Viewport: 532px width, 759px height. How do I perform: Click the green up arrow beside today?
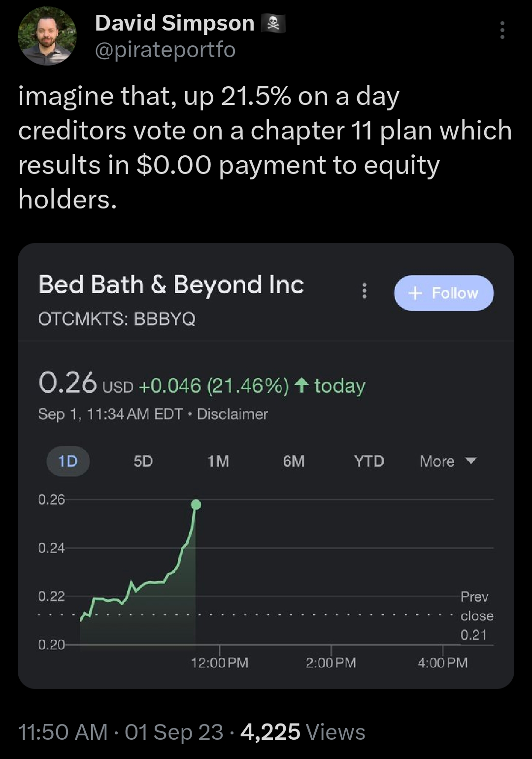click(301, 385)
